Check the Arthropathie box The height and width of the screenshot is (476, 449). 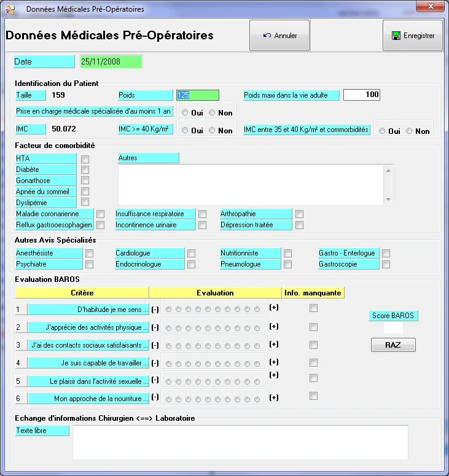(x=299, y=214)
